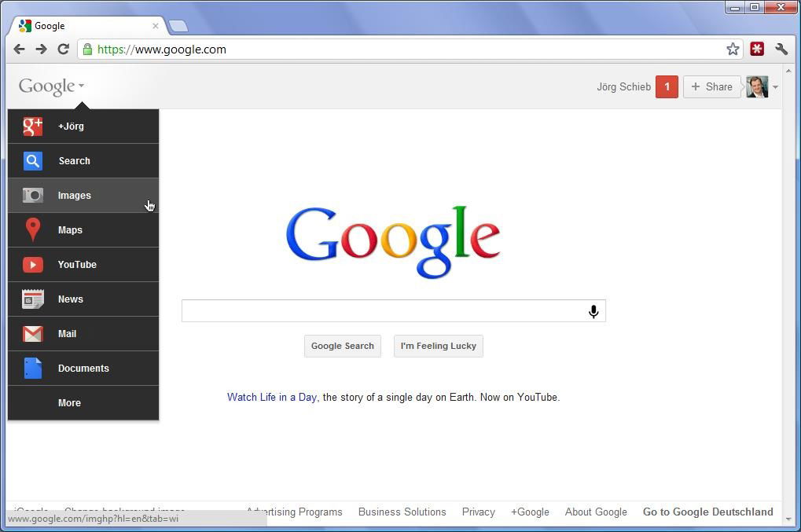Close the Google tab
This screenshot has width=801, height=532.
pyautogui.click(x=156, y=25)
